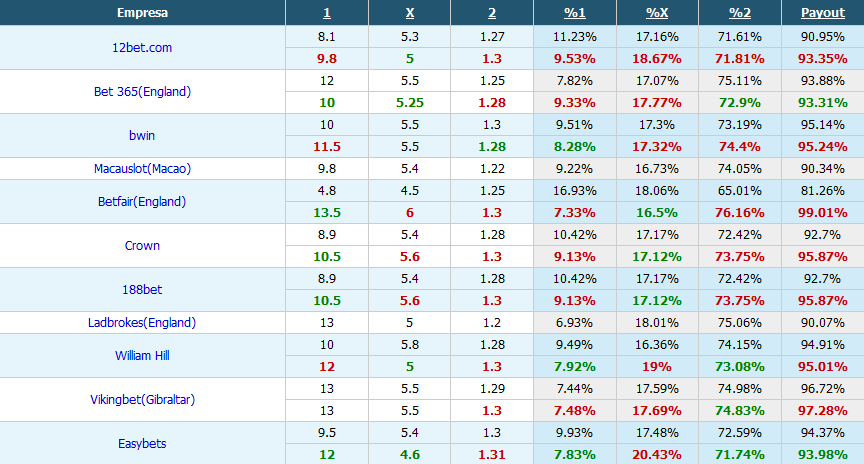This screenshot has height=464, width=864.
Task: Click the 94.37% payout for Easybets
Action: pos(823,433)
